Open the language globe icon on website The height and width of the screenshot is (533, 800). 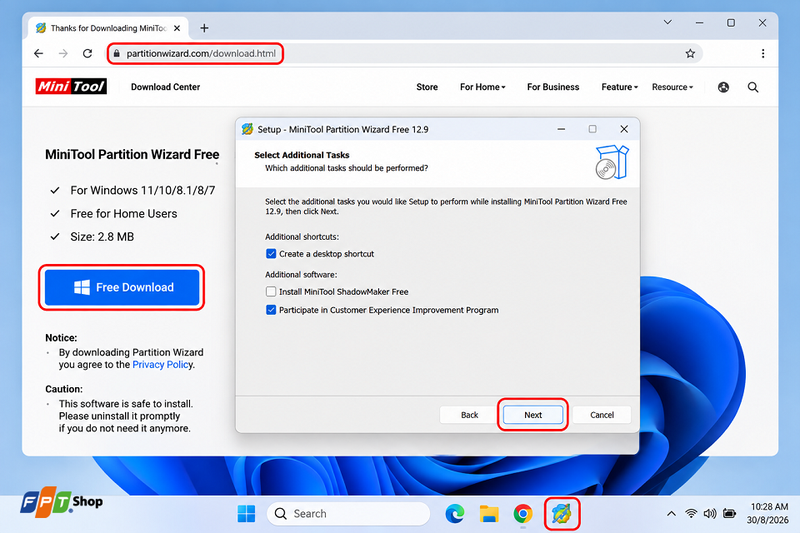(723, 87)
